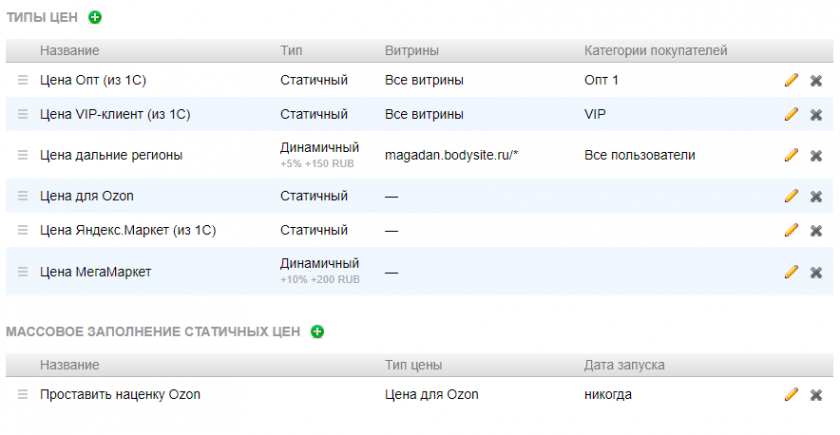Image resolution: width=840 pixels, height=435 pixels.
Task: Click the magadan.bodysite.ru/* storefront value
Action: (451, 155)
